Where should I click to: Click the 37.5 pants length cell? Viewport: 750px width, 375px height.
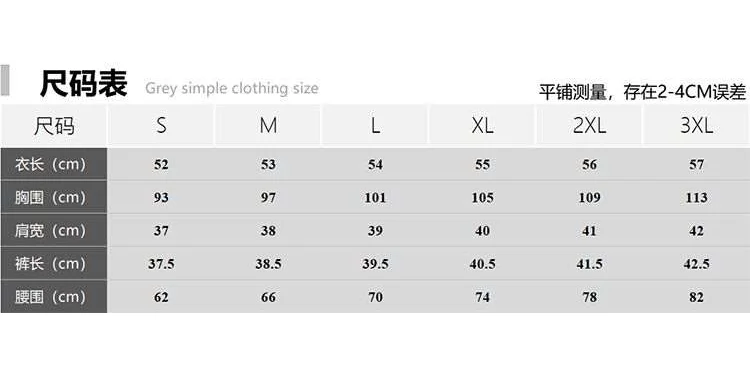[x=161, y=264]
